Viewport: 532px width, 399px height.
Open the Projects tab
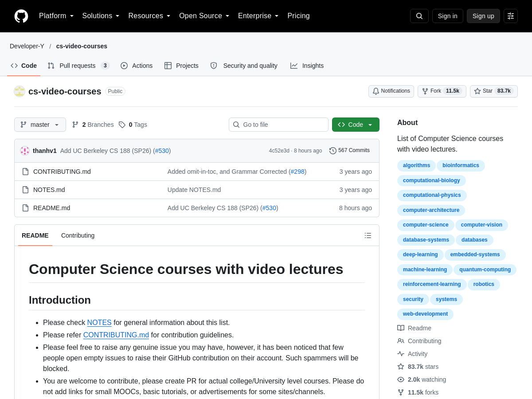[181, 66]
